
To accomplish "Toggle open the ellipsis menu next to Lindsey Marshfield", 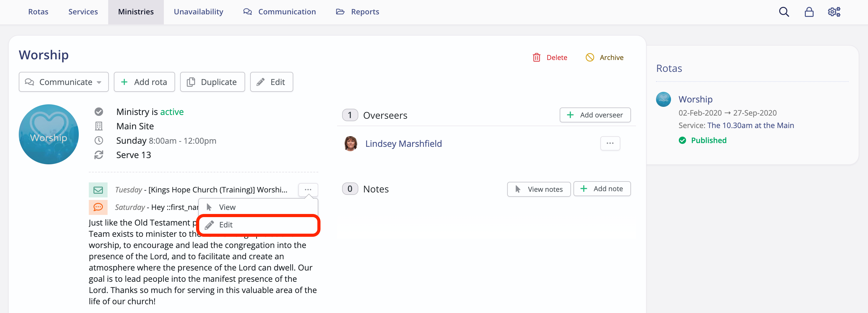I will (610, 143).
